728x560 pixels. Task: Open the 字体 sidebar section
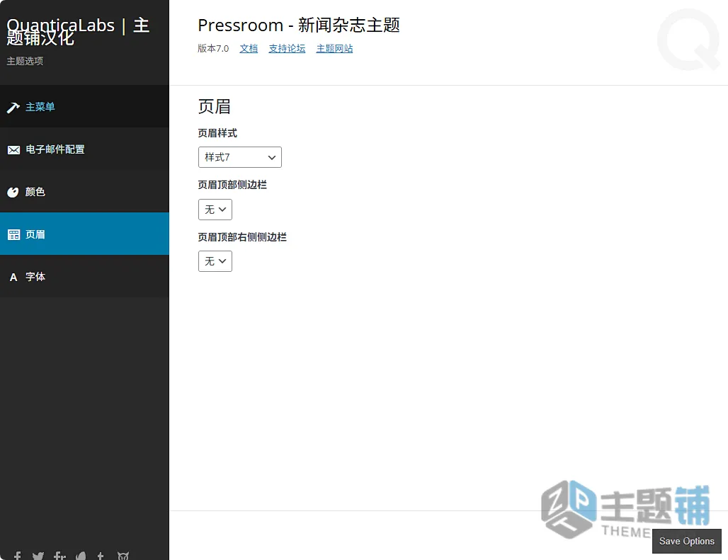(84, 277)
